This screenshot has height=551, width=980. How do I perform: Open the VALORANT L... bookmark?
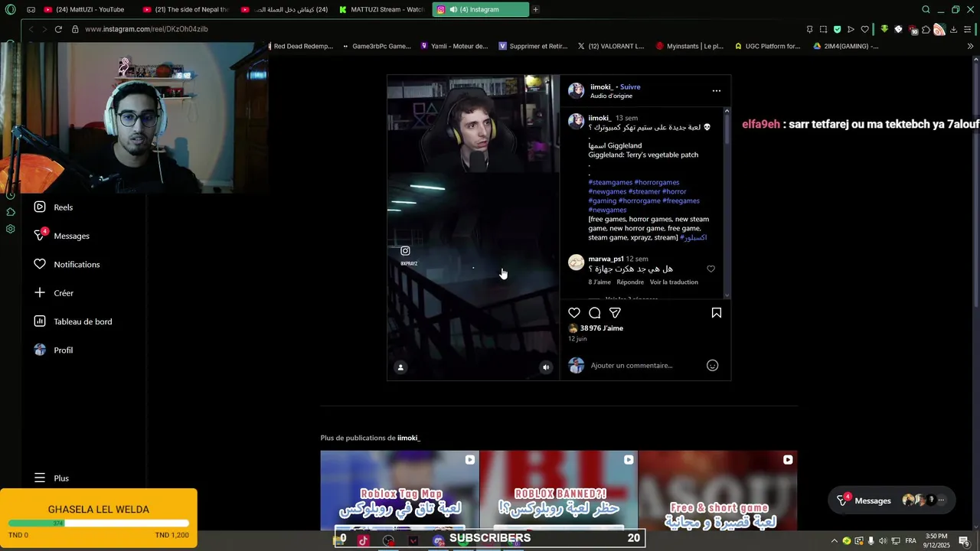click(x=611, y=46)
